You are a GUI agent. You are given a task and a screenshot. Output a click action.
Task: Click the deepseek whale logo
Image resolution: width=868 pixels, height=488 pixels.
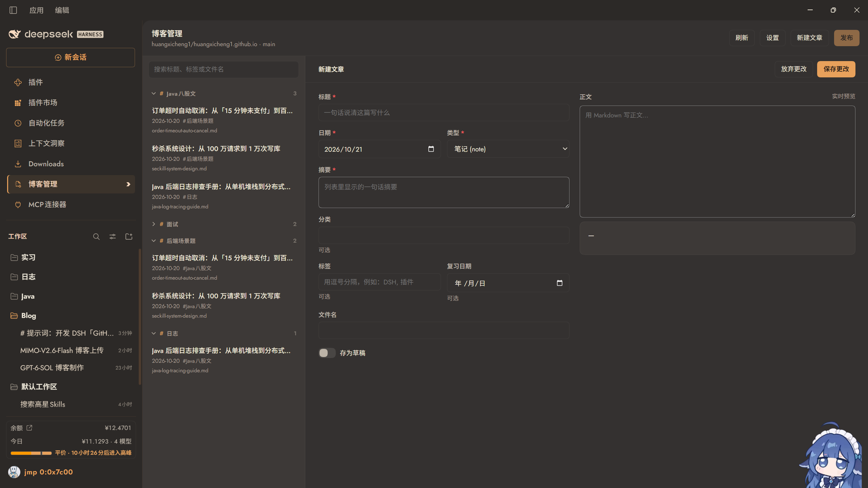coord(15,34)
